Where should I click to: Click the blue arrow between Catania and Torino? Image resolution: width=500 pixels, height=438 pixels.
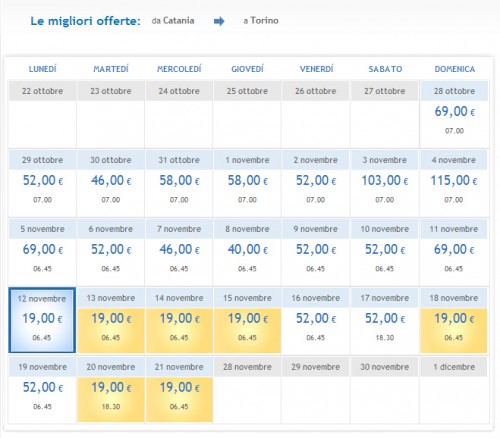point(219,21)
